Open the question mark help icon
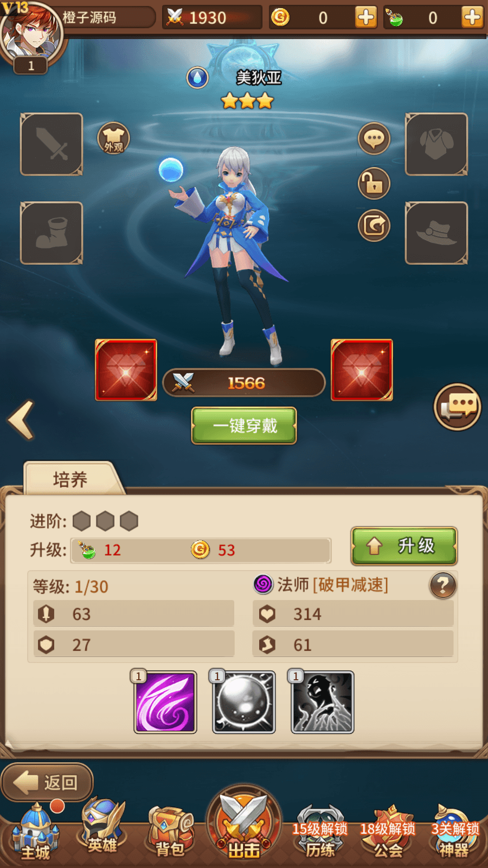Viewport: 488px width, 868px height. coord(443,586)
